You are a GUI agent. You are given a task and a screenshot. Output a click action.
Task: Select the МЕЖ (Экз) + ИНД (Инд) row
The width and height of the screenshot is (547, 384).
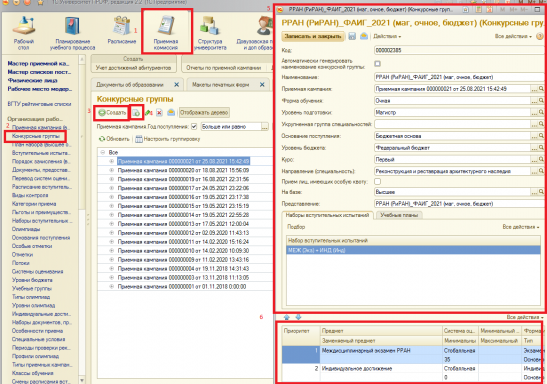(x=413, y=250)
